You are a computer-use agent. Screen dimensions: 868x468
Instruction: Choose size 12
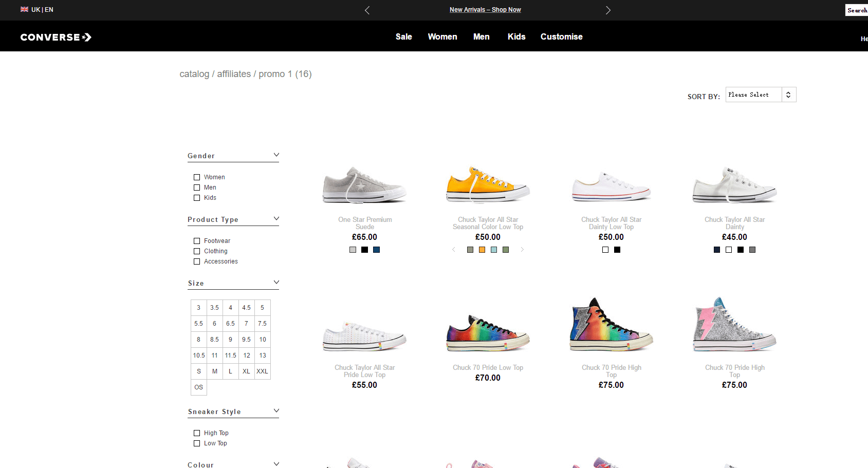[x=247, y=355]
